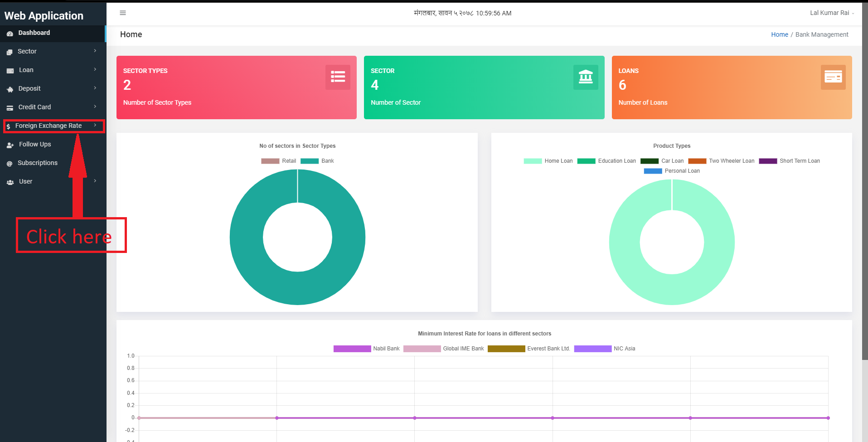Viewport: 868px width, 442px height.
Task: Toggle Home Loan legend item
Action: (x=548, y=161)
